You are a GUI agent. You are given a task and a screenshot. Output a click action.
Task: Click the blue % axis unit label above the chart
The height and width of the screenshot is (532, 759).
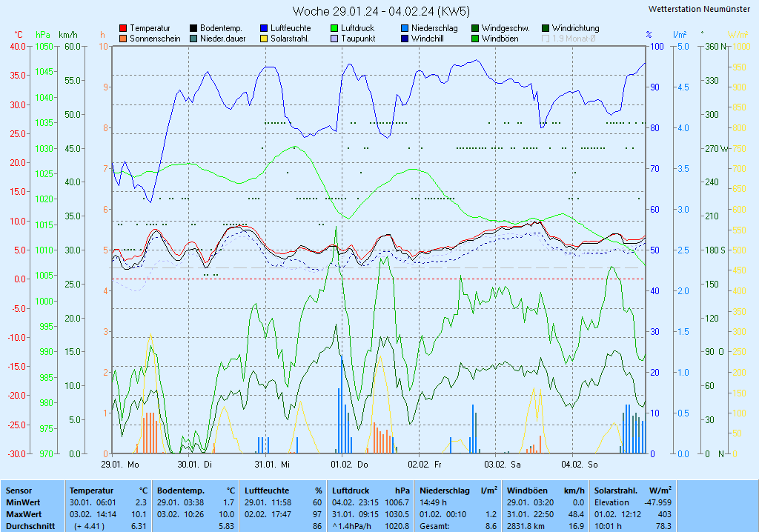click(649, 35)
